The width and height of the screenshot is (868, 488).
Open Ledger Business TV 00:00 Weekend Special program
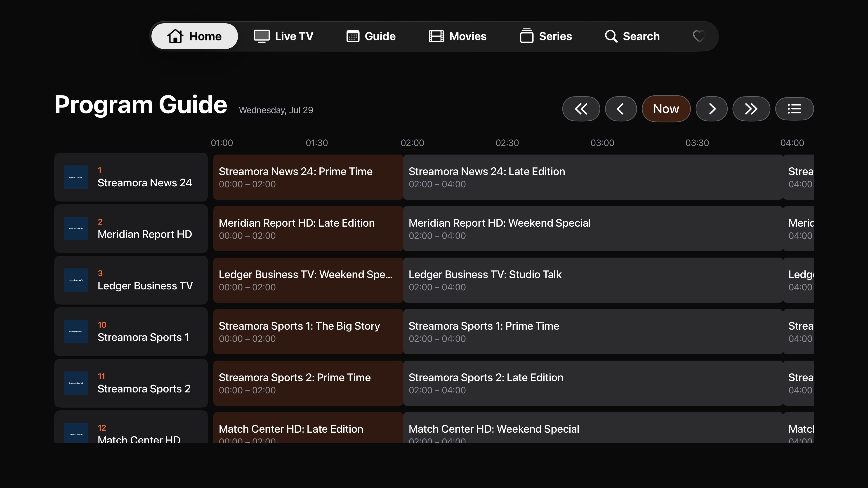308,280
